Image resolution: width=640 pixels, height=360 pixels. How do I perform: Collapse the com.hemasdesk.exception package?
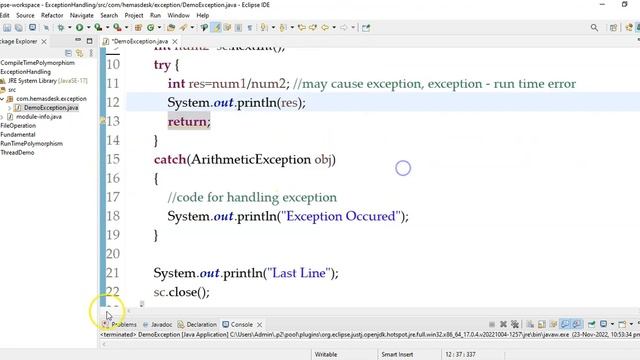pyautogui.click(x=2, y=99)
